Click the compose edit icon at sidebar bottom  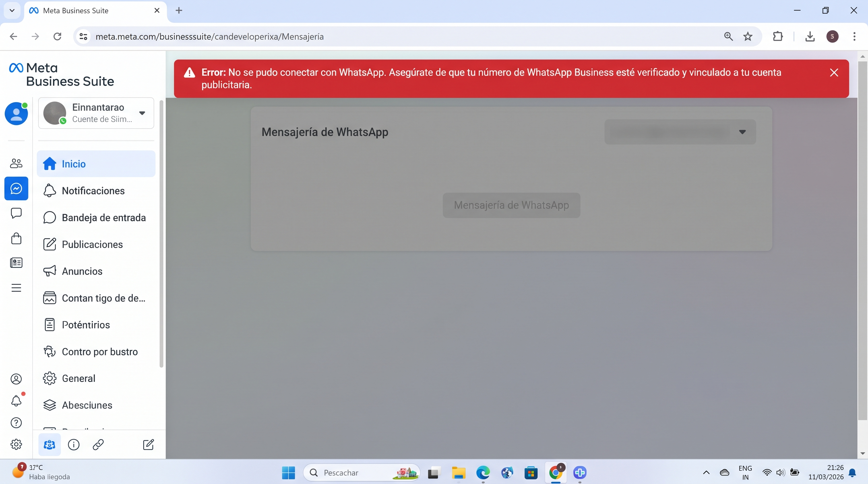click(x=149, y=445)
